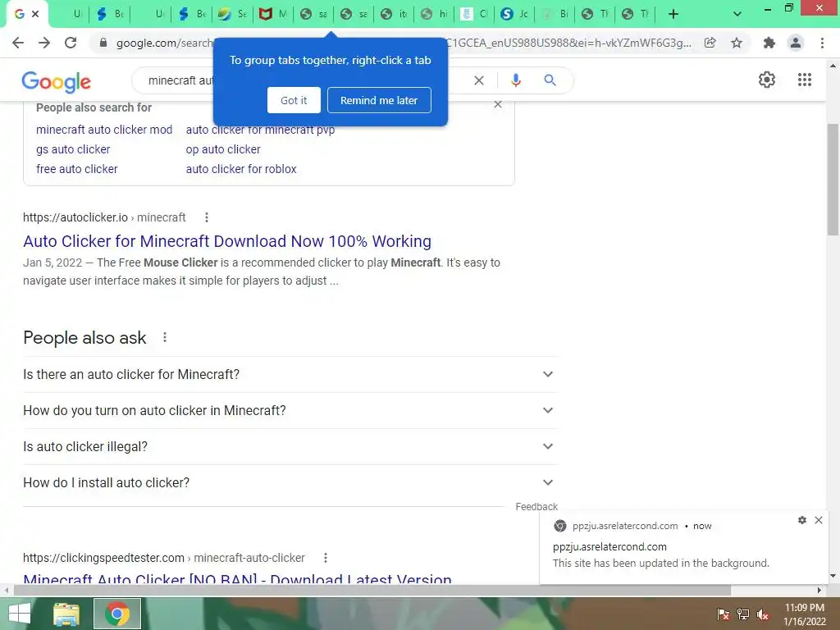Switch to the 'it' tab
This screenshot has width=840, height=630.
click(x=394, y=14)
